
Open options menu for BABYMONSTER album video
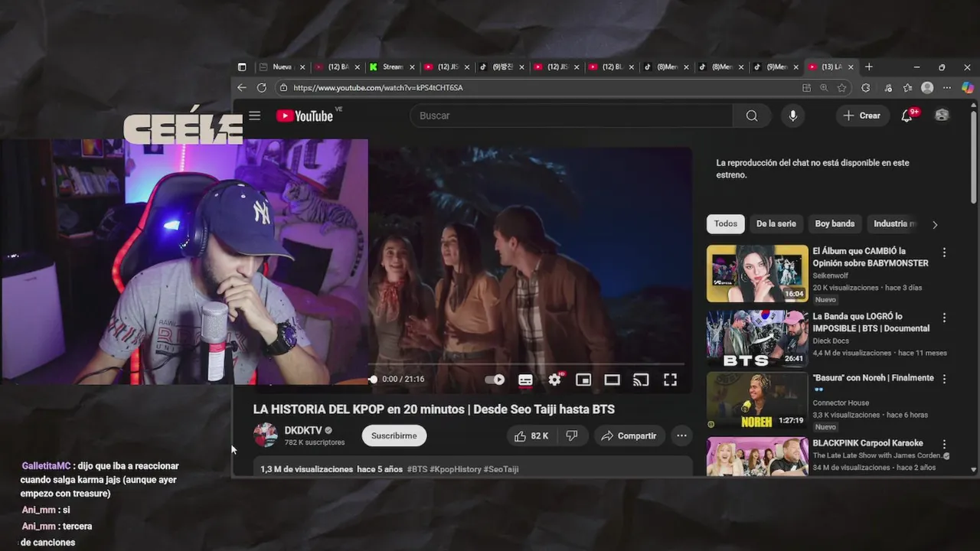(944, 252)
